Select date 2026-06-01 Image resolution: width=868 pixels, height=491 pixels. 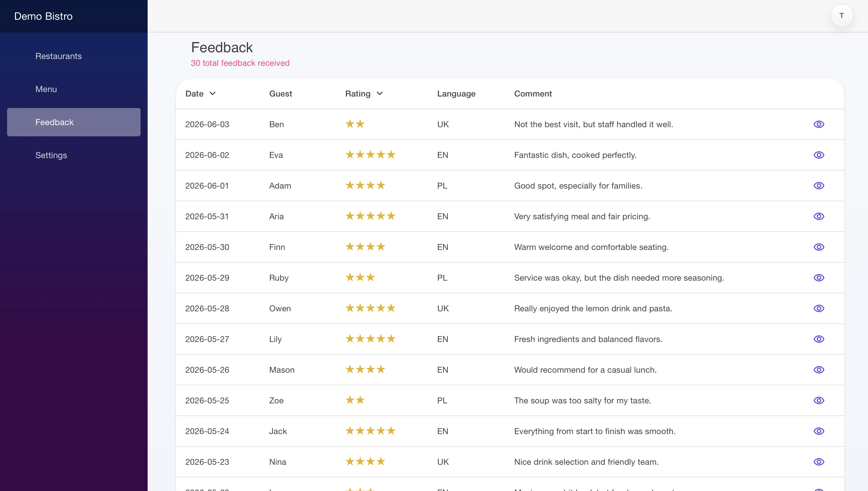tap(207, 186)
